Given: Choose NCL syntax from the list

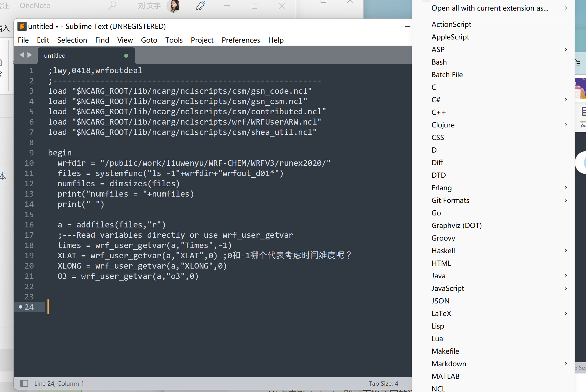Looking at the screenshot, I should coord(438,389).
